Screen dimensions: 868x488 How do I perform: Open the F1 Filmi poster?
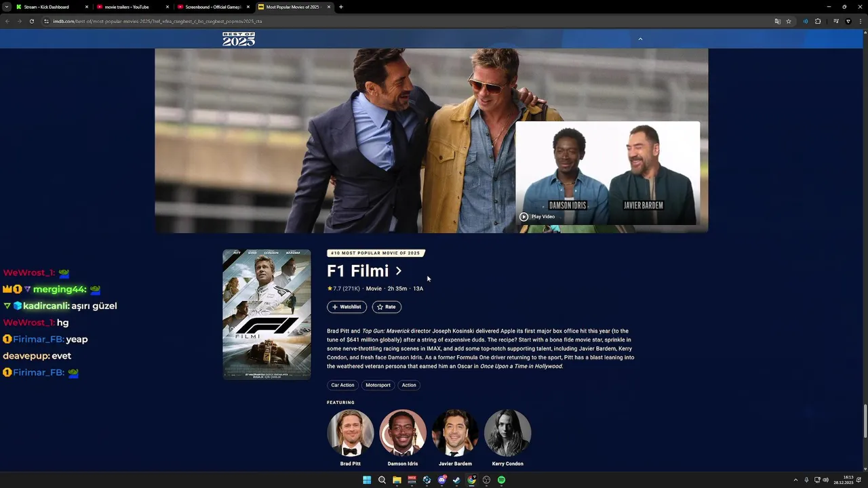point(267,314)
